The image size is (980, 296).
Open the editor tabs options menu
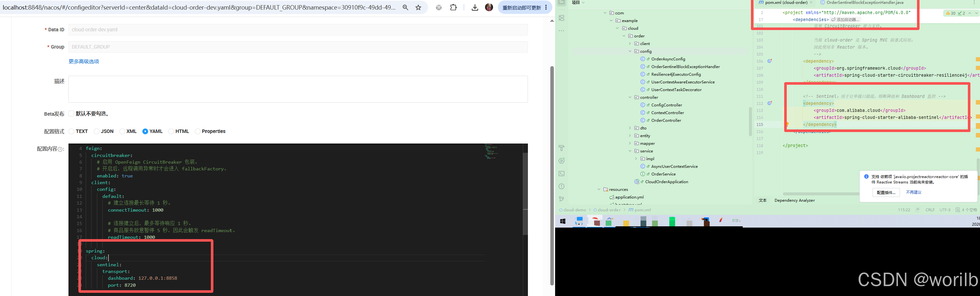[974, 3]
